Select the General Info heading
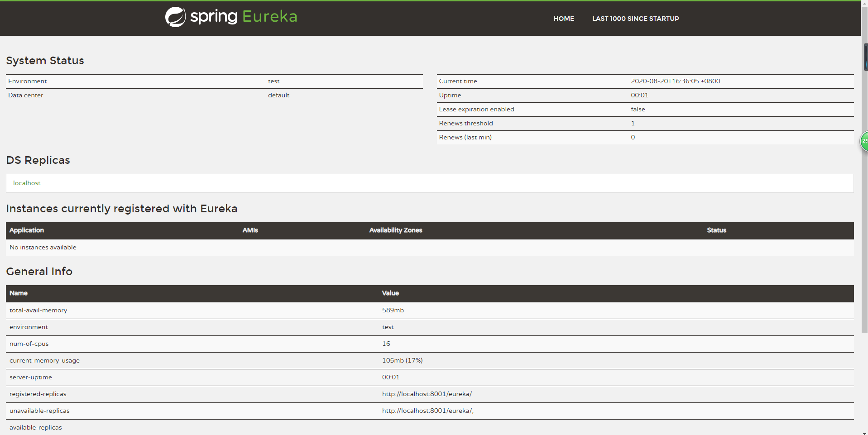868x435 pixels. point(39,272)
